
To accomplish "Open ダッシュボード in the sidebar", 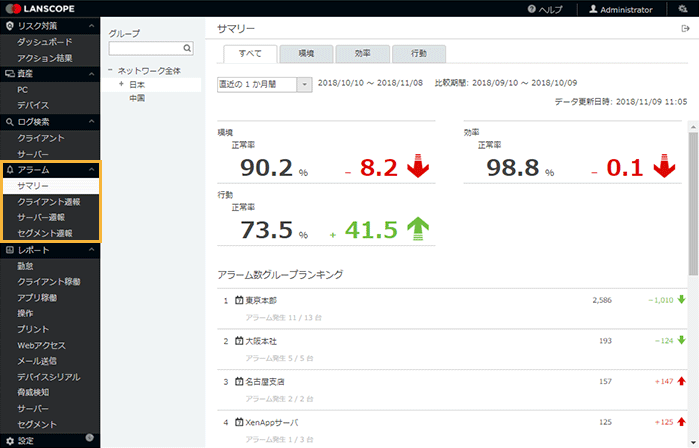I will point(45,42).
